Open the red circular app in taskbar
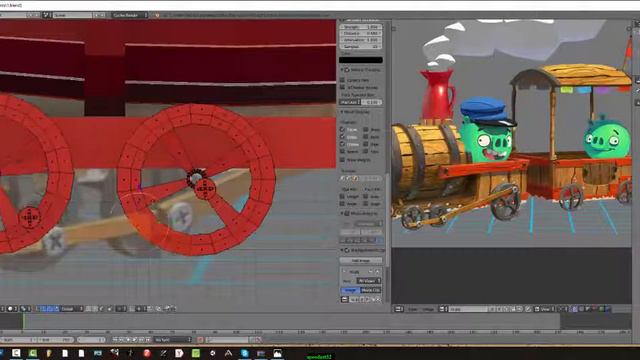The width and height of the screenshot is (640, 360). pyautogui.click(x=147, y=353)
